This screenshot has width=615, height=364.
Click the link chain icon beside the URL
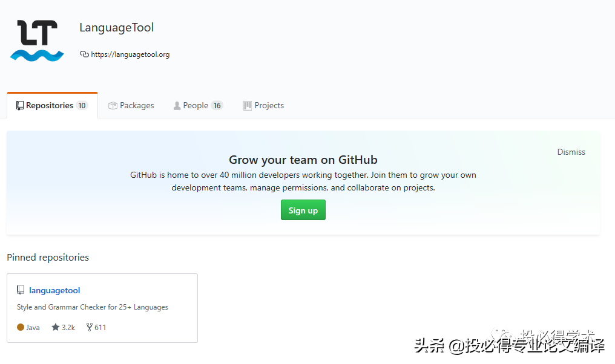(x=84, y=54)
